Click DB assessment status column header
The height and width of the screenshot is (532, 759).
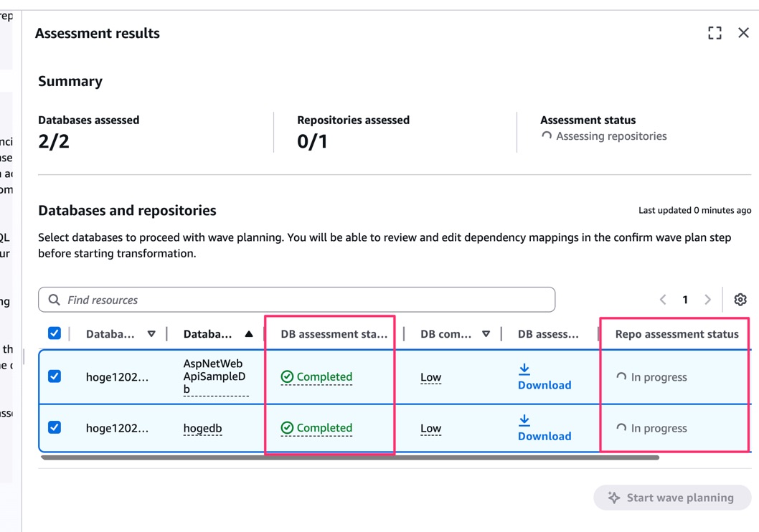tap(334, 334)
